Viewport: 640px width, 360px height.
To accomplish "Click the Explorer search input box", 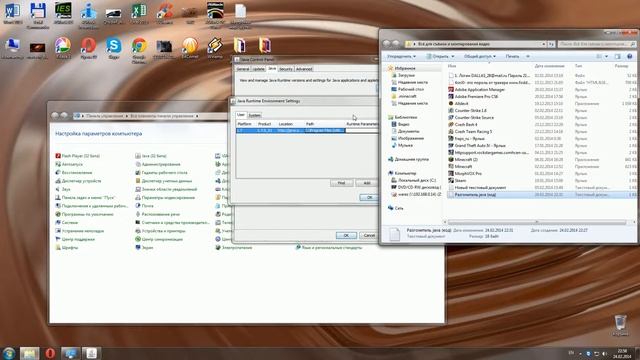I will [x=597, y=44].
